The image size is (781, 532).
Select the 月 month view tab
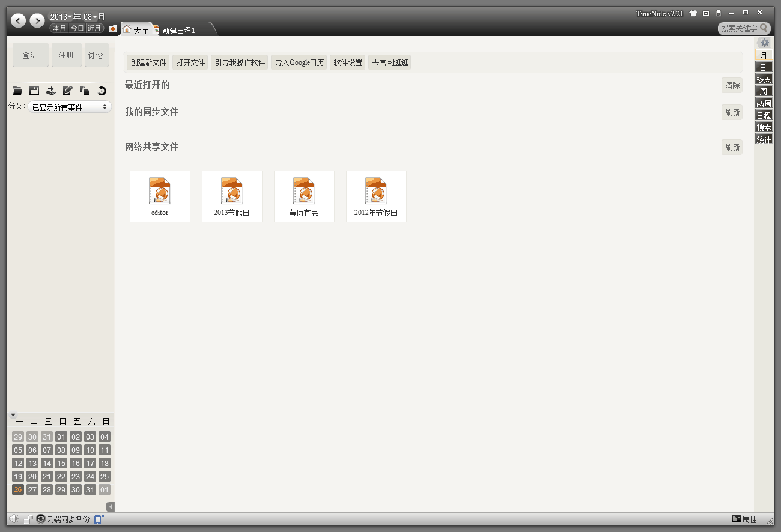coord(764,55)
